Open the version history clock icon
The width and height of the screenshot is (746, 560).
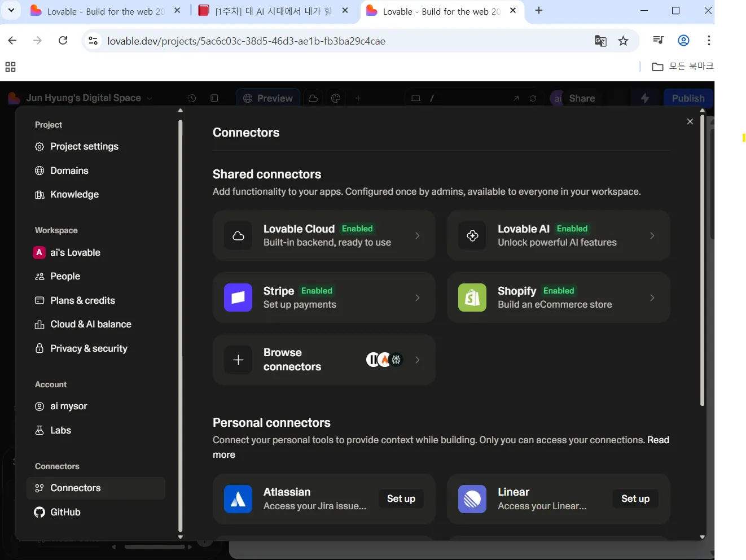pyautogui.click(x=192, y=98)
